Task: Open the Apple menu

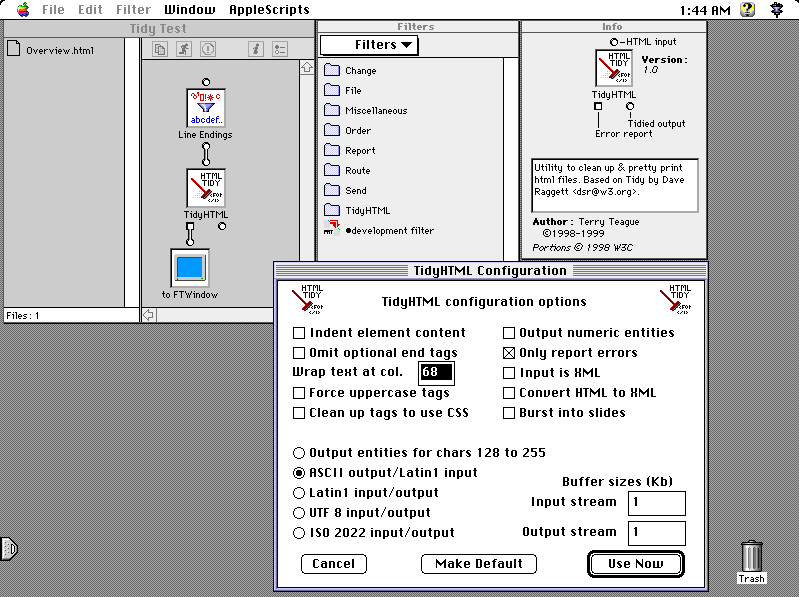Action: click(23, 9)
